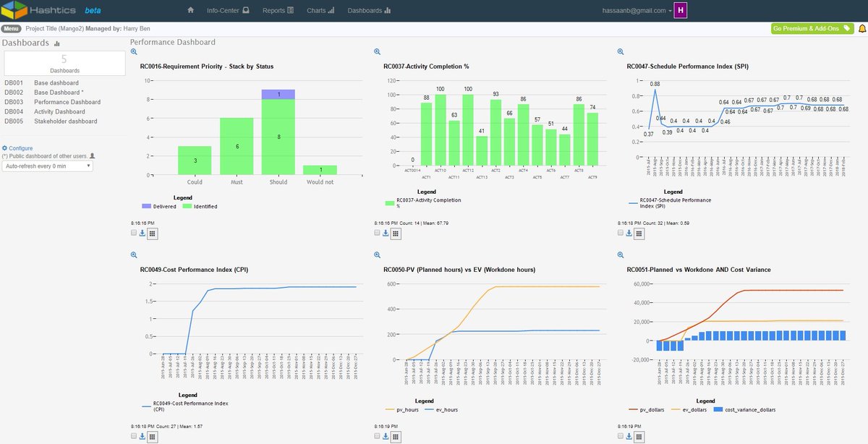Show data grid for RC0049 chart
Viewport: 868px width, 444px height.
[153, 436]
